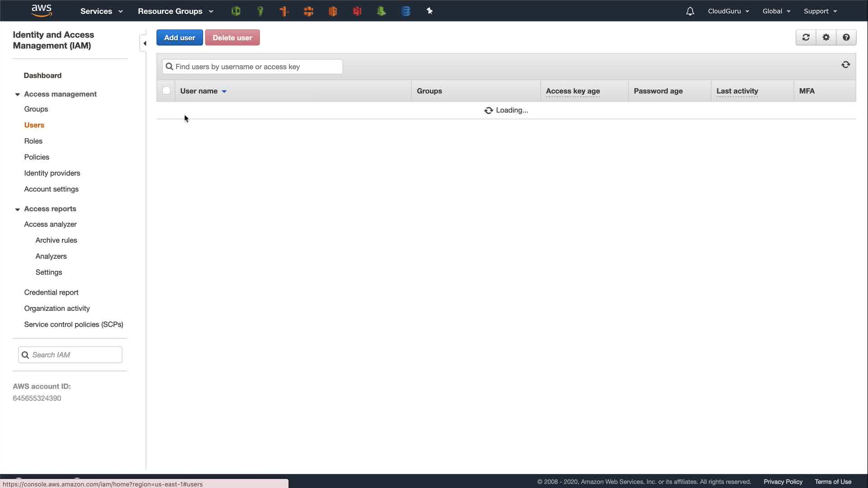This screenshot has width=868, height=488.
Task: Go to the AWS home logo
Action: (42, 10)
